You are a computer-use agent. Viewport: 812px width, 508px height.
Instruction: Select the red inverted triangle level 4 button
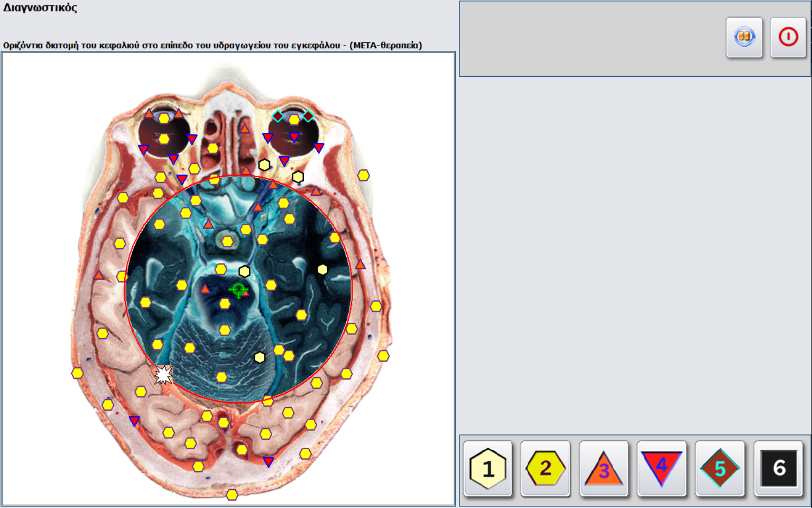[662, 468]
